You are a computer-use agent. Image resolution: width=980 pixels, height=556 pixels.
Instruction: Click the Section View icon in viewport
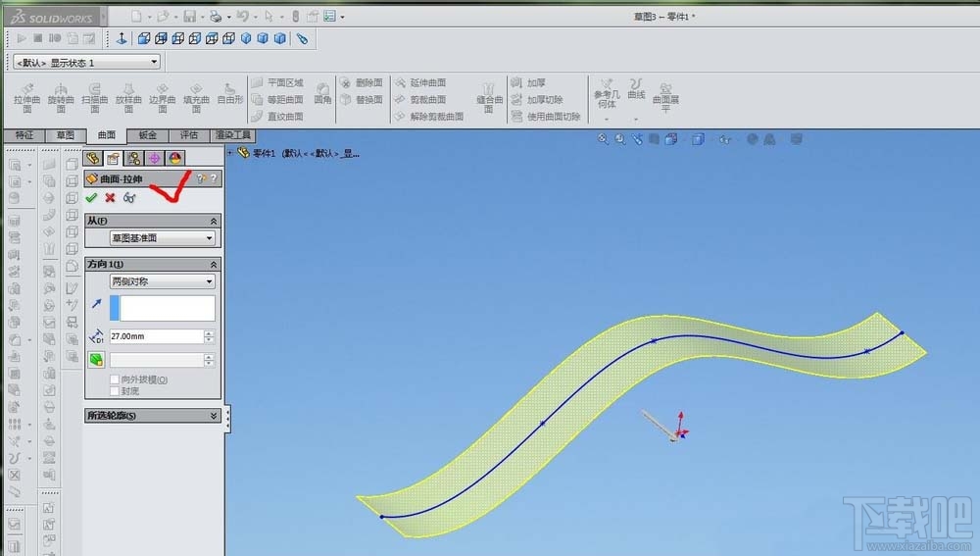coord(670,139)
